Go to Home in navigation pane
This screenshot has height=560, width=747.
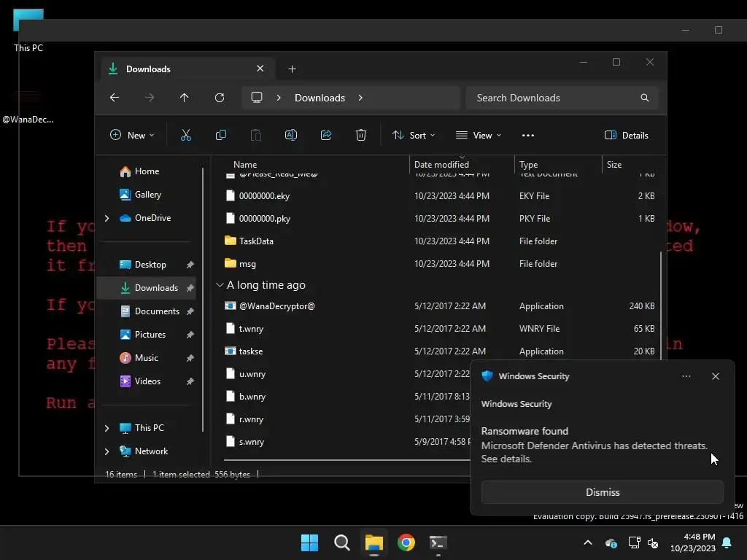coord(146,171)
